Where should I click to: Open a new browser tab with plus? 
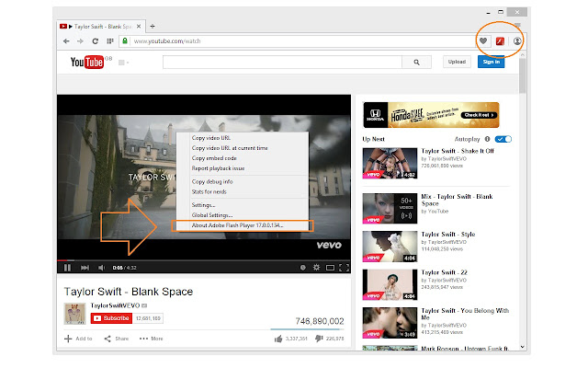[153, 27]
